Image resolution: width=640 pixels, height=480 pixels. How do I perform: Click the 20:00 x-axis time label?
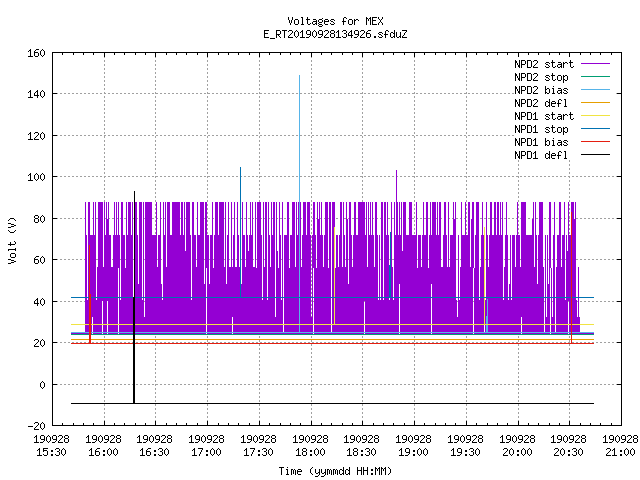[x=517, y=453]
